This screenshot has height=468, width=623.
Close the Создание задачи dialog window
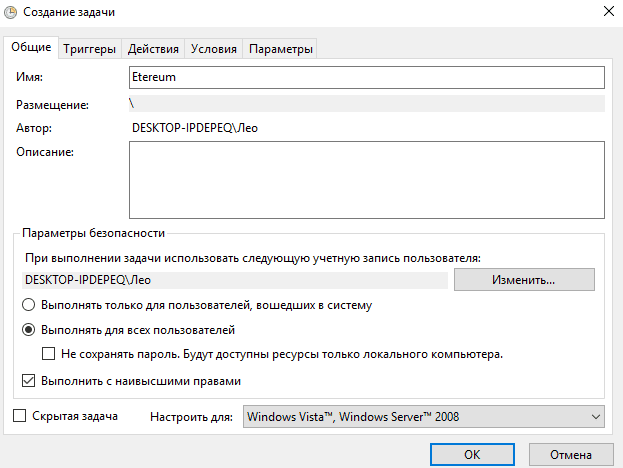[x=608, y=12]
